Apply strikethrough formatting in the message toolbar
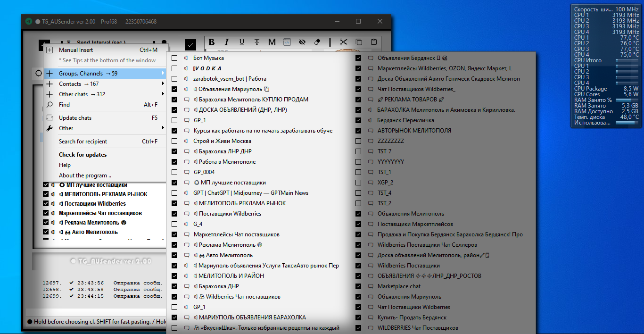 pyautogui.click(x=257, y=42)
